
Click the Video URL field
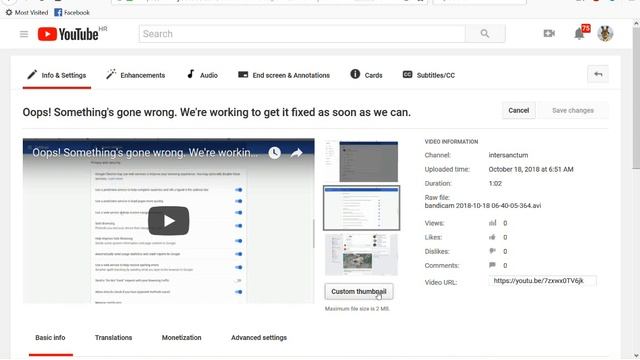(x=542, y=281)
